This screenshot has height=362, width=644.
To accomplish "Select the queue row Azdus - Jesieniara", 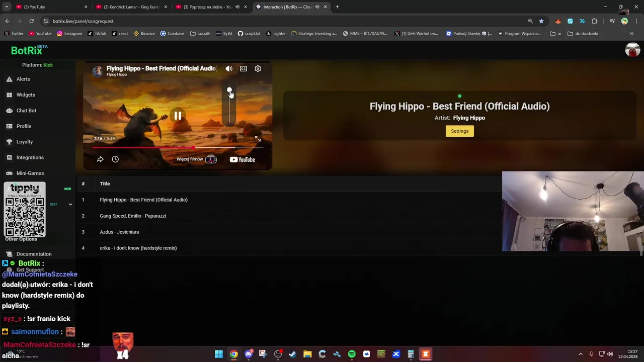I will [289, 232].
